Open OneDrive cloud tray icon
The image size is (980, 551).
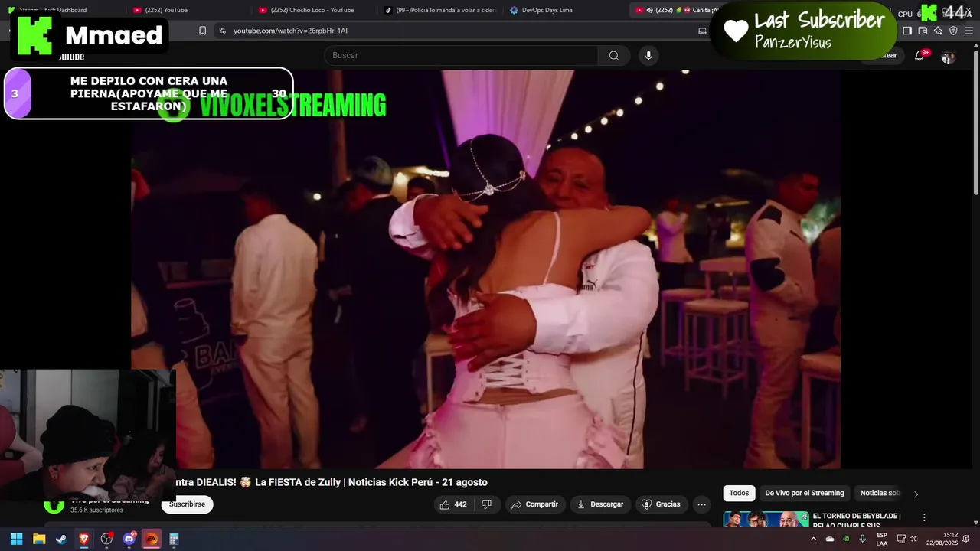(830, 540)
